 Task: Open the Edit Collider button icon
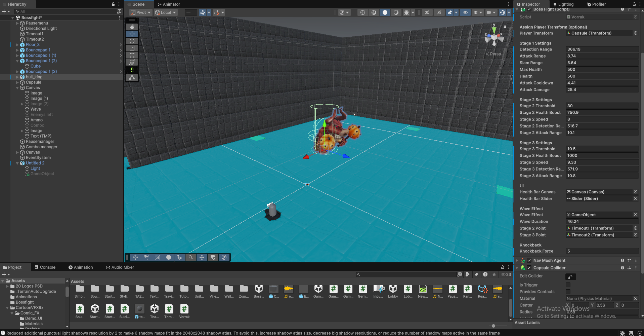(x=571, y=276)
